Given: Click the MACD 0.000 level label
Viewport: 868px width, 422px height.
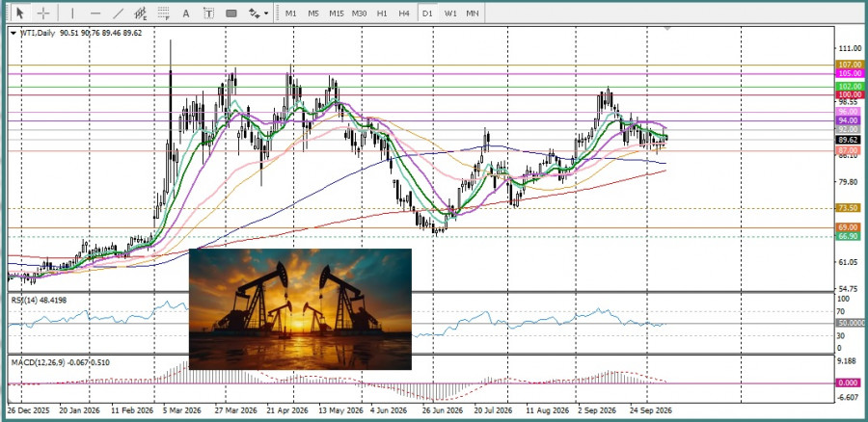Looking at the screenshot, I should click(849, 382).
